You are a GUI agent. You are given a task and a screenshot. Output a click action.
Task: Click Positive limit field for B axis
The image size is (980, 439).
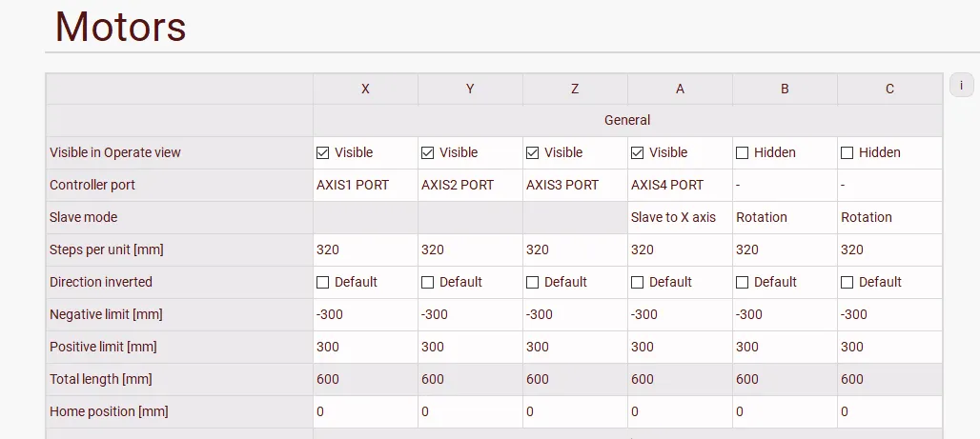tap(786, 348)
